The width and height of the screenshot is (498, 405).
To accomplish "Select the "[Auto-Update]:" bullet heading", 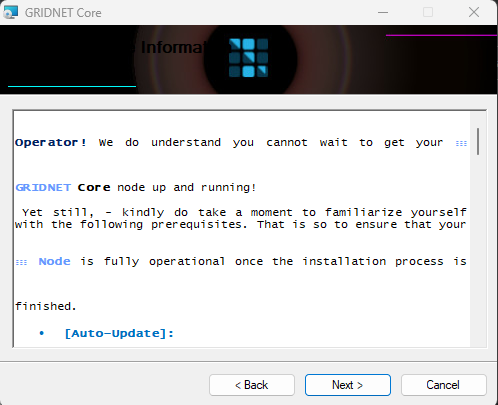I will tap(119, 333).
